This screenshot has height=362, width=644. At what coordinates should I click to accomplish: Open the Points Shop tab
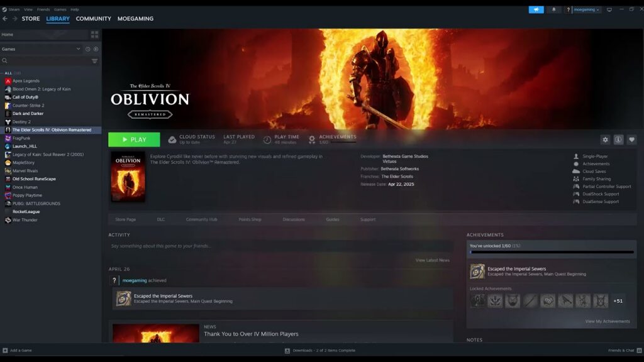tap(250, 219)
